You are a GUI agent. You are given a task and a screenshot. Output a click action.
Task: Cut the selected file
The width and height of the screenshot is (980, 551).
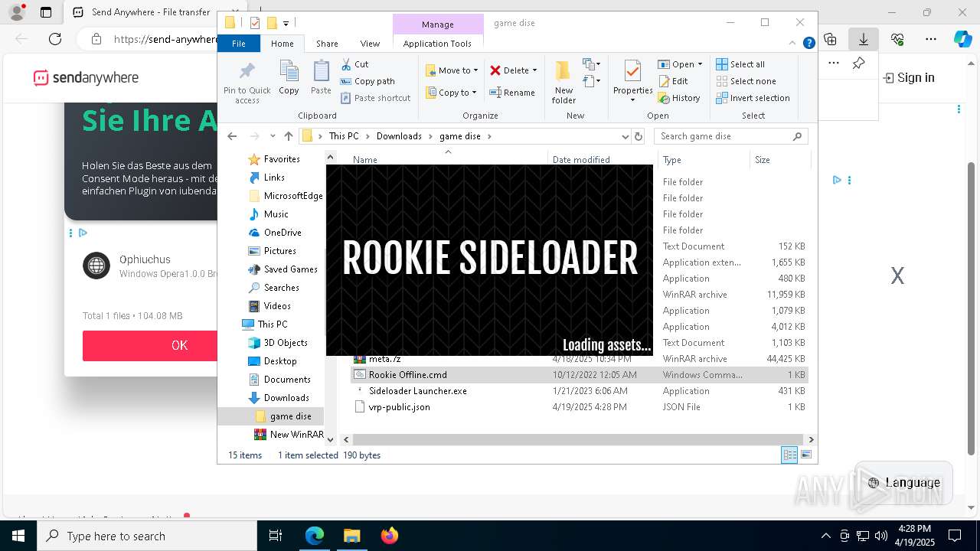coord(354,64)
